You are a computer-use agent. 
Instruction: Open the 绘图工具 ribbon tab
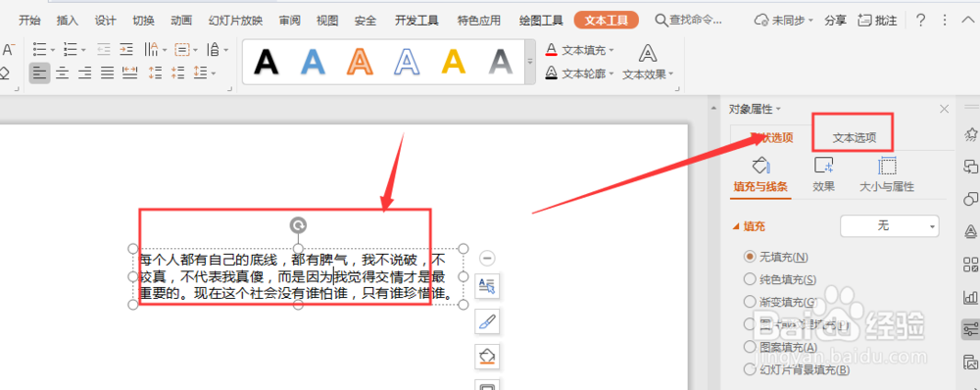[x=541, y=20]
